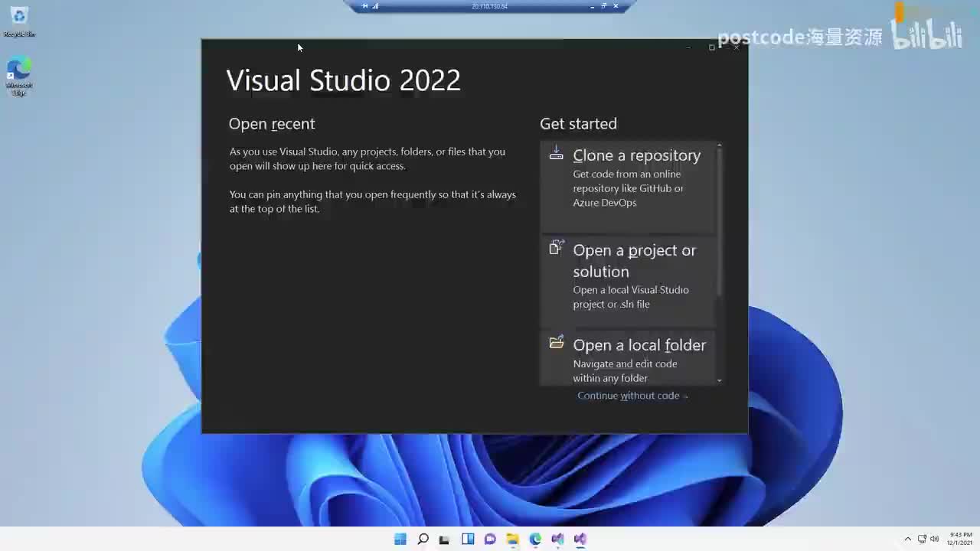
Task: Click the network icon in system tray
Action: tap(922, 540)
